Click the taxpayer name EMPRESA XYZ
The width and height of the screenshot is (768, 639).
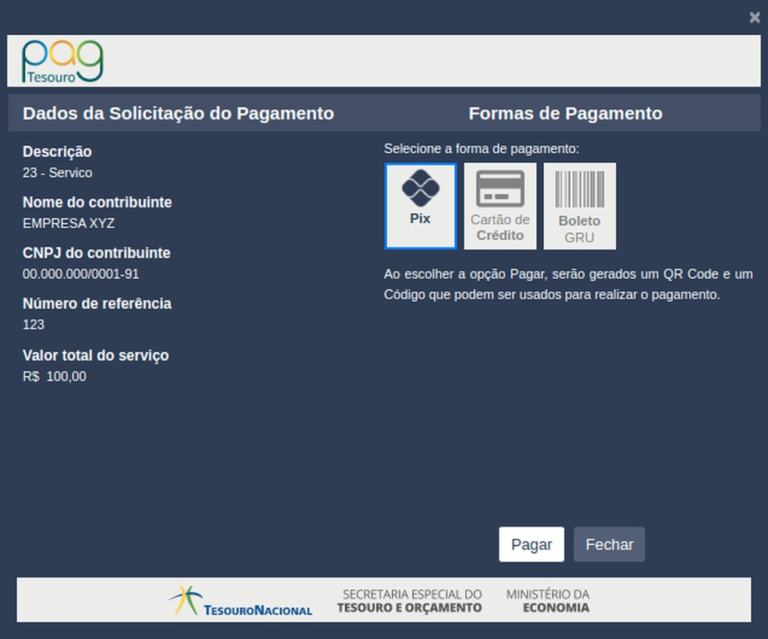click(x=68, y=223)
